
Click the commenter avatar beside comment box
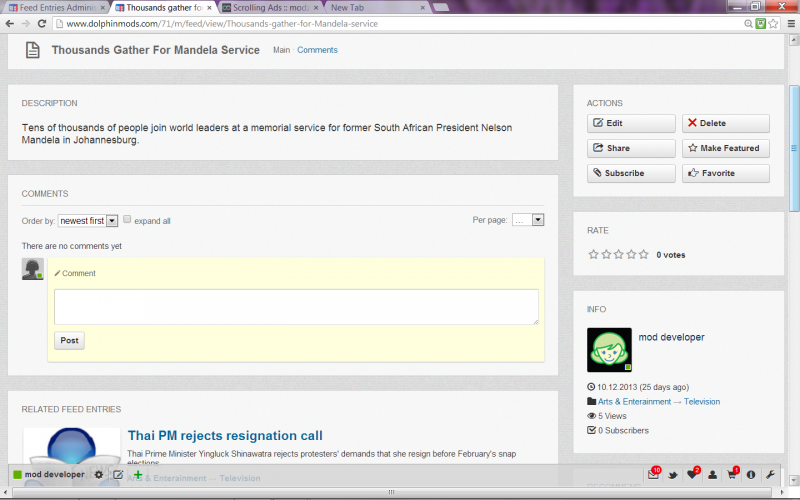click(x=33, y=269)
